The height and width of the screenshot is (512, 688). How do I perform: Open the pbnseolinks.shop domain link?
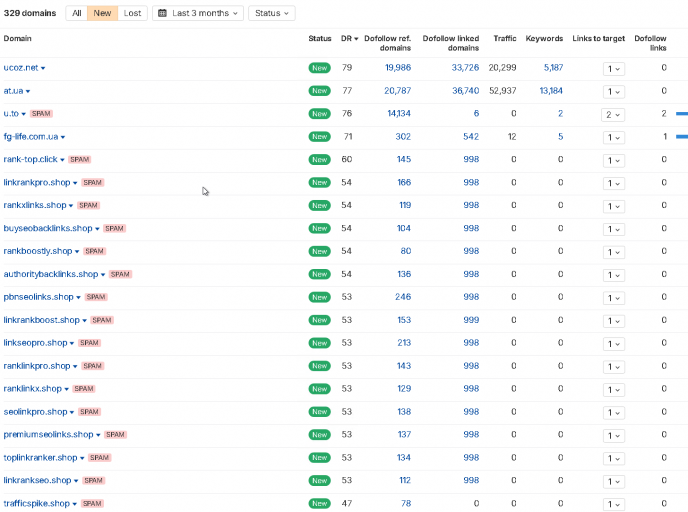[x=39, y=297]
